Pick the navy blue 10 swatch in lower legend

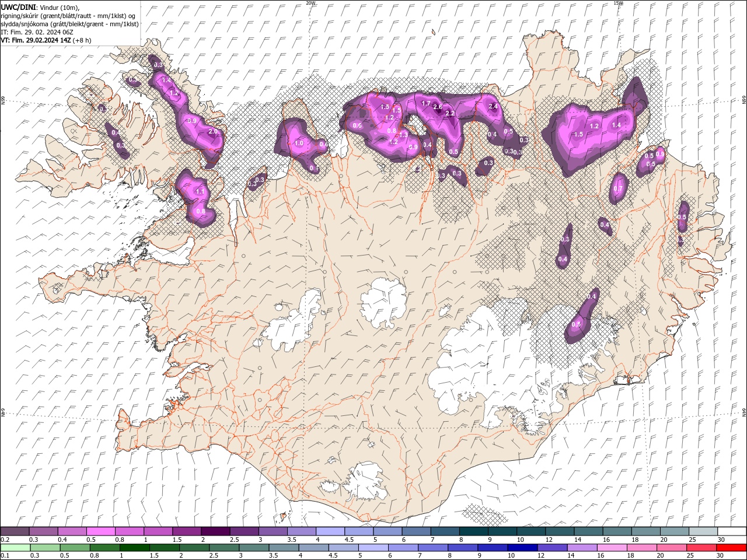[522, 548]
